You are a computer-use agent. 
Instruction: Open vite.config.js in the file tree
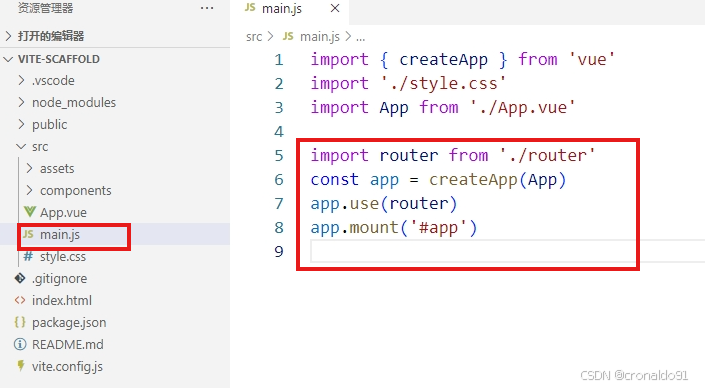pos(67,367)
